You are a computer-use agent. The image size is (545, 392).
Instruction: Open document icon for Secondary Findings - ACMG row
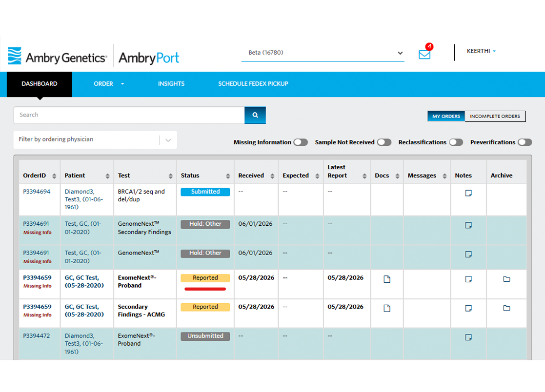coord(387,308)
